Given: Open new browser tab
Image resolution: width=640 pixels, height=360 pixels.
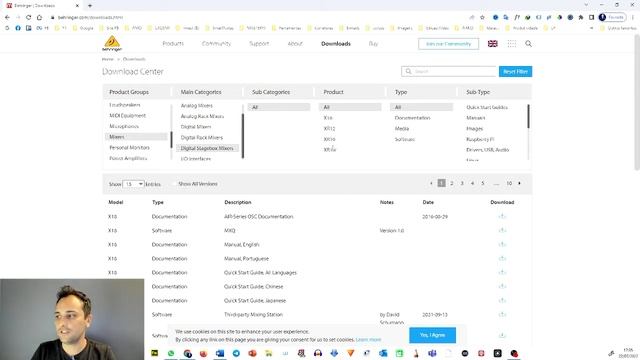Looking at the screenshot, I should tap(90, 6).
